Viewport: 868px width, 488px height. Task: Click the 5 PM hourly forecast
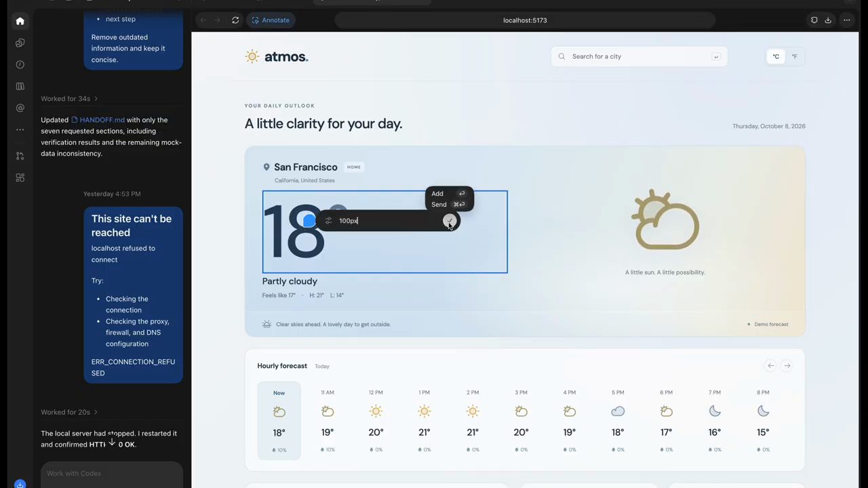coord(618,421)
